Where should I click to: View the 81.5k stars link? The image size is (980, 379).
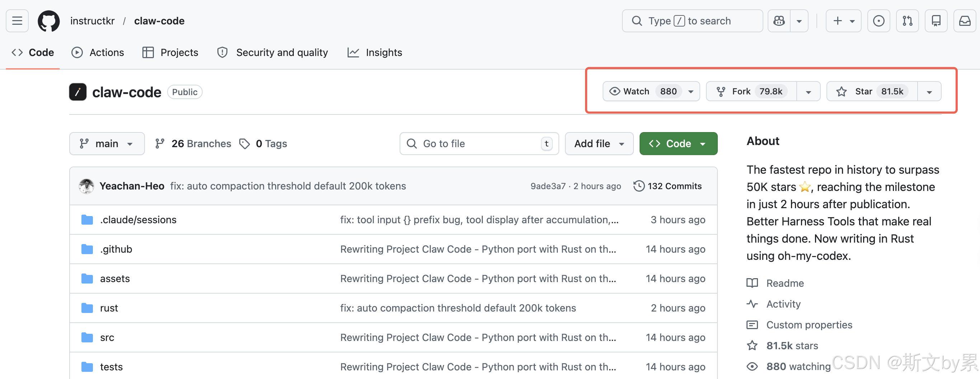[783, 346]
